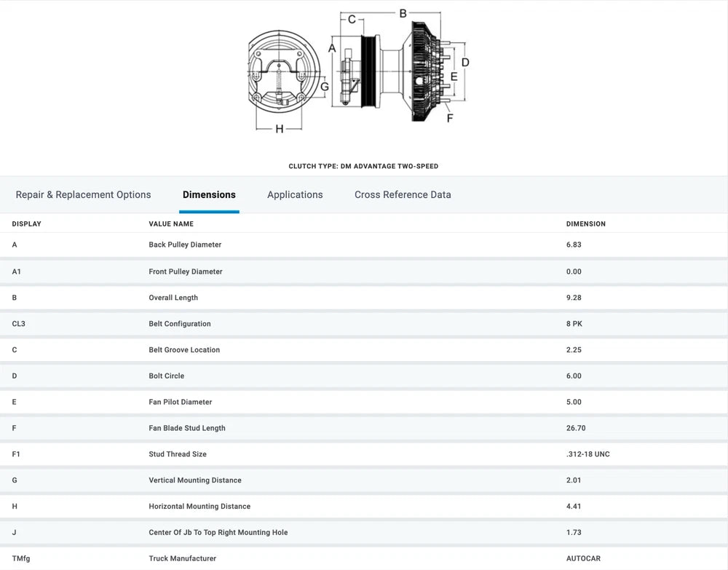Switch to the Applications tab
The width and height of the screenshot is (728, 570).
click(295, 194)
